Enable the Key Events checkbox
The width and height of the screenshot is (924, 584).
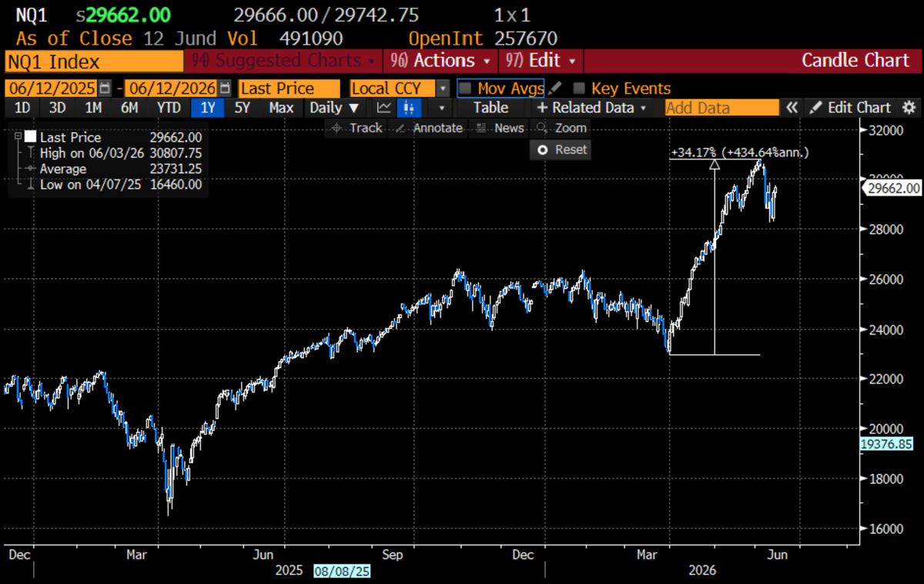(x=579, y=89)
